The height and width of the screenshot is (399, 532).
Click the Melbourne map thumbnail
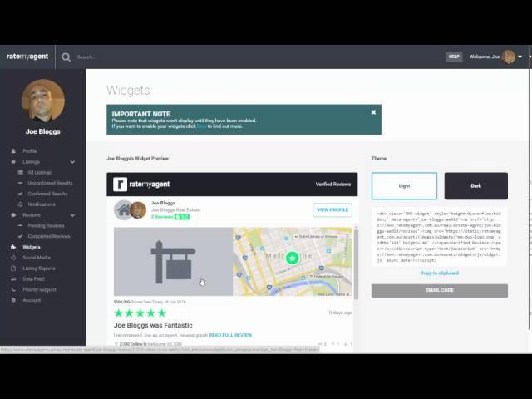pos(293,262)
